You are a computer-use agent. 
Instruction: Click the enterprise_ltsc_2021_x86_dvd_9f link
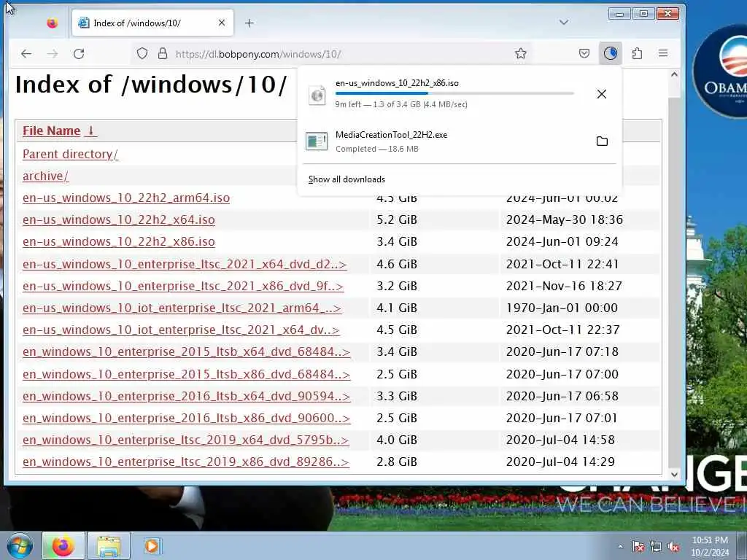point(183,286)
